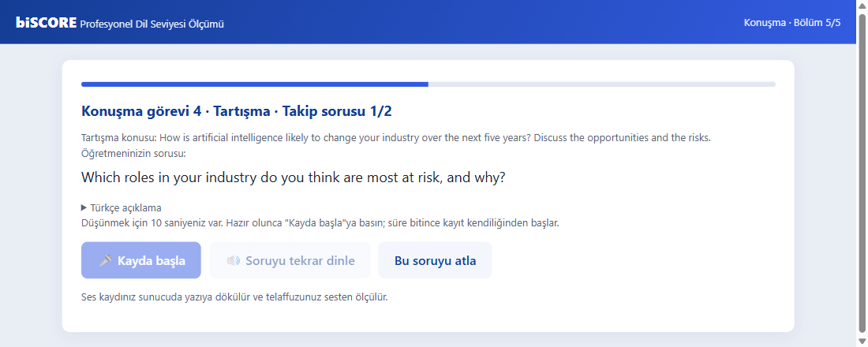The image size is (868, 347).
Task: Click the test progress bar
Action: pos(428,84)
